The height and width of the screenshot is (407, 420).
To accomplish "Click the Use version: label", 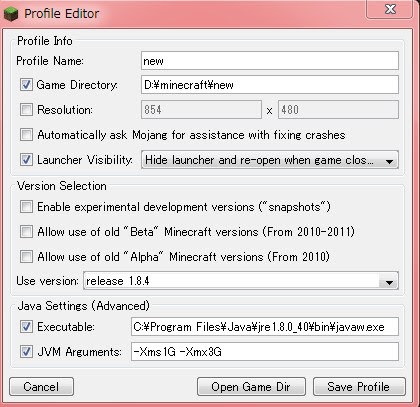I will coord(47,281).
